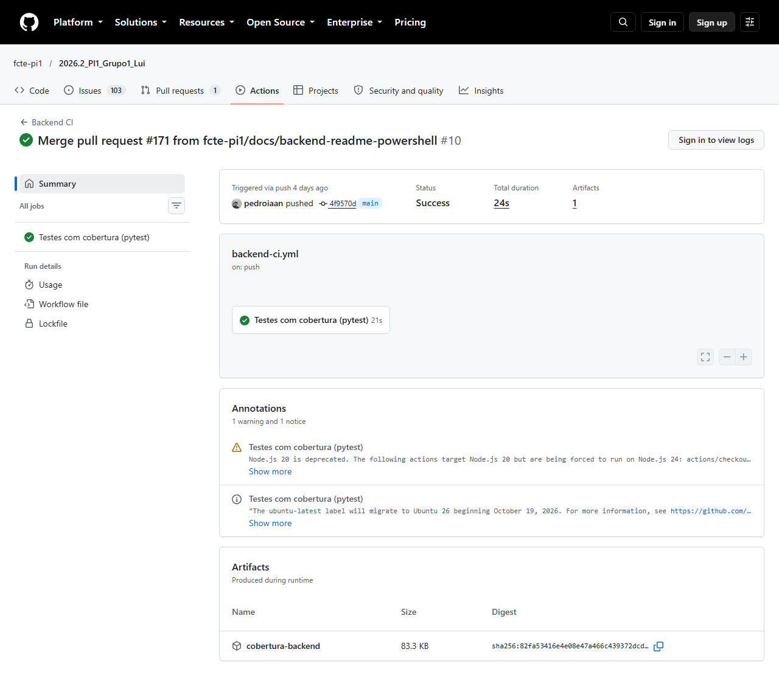This screenshot has width=779, height=700.
Task: Open commit 4f9570d link
Action: [x=343, y=204]
